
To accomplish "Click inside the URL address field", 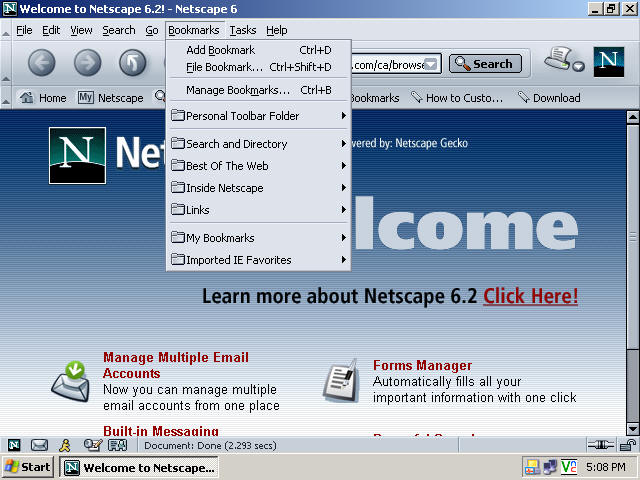I will click(x=387, y=64).
